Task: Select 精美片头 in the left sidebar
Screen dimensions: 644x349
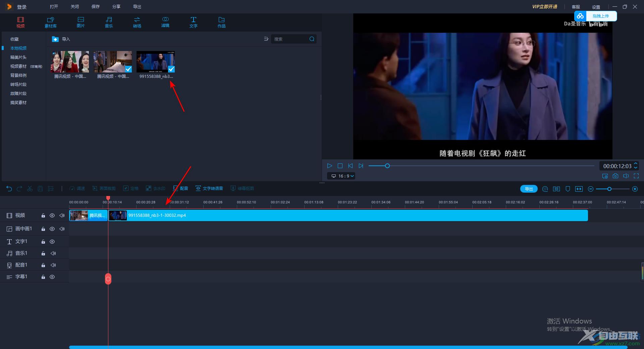Action: pos(18,57)
